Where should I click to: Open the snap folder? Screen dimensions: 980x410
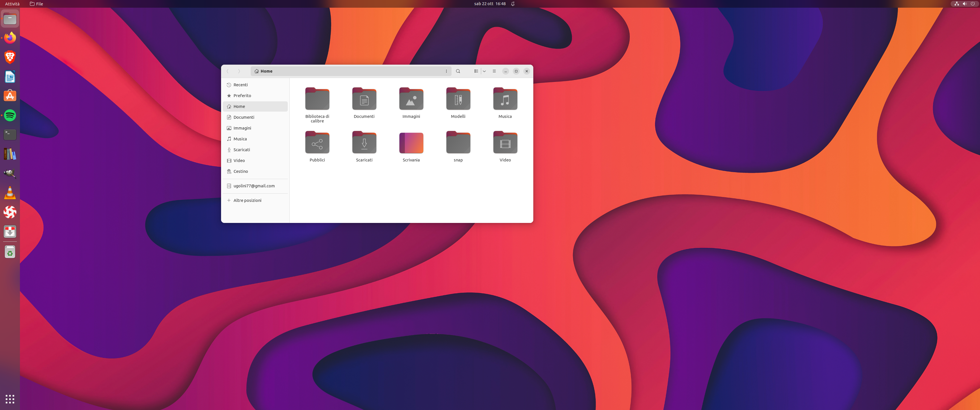(458, 143)
